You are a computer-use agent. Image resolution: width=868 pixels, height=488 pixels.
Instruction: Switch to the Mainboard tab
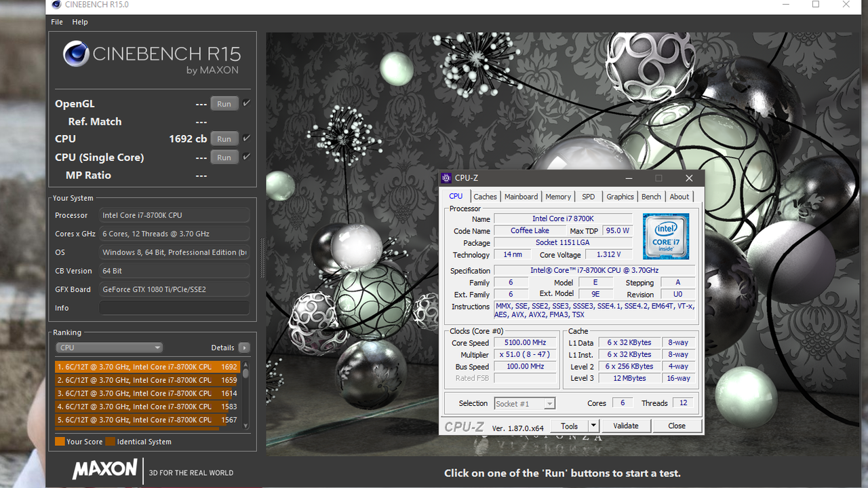(x=521, y=197)
